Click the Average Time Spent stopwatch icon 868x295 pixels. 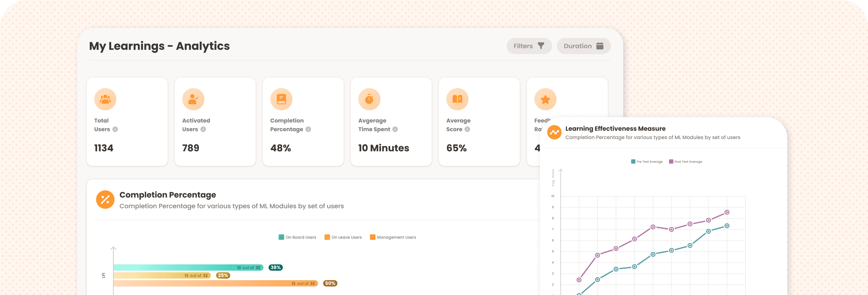(369, 99)
